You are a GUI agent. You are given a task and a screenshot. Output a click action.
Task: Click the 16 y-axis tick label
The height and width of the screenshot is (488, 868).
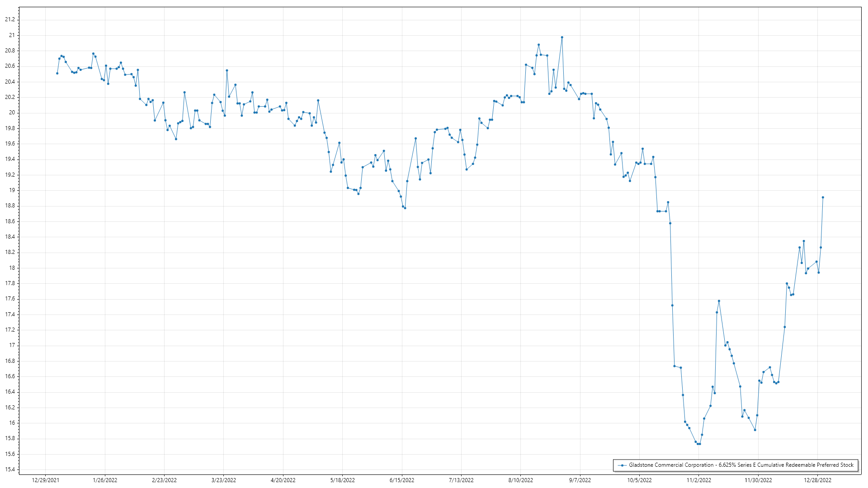[12, 423]
